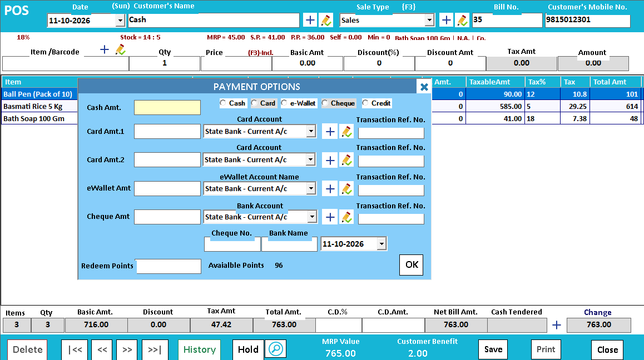Screen dimensions: 644x360
Task: Go to last bill with >>| button
Action: [155, 350]
